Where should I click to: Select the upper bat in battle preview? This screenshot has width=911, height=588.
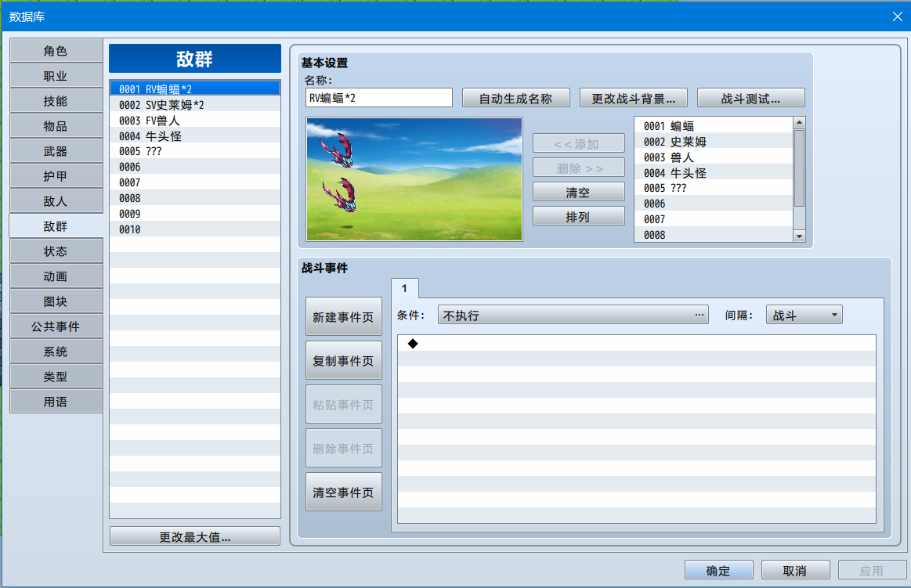(x=336, y=150)
